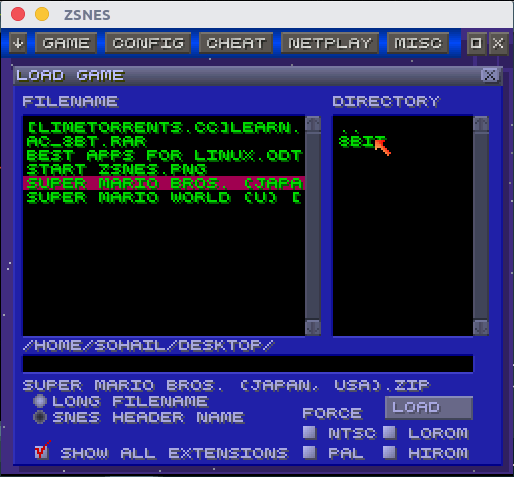Enable Force LOROM checkbox
514x477 pixels.
[389, 433]
